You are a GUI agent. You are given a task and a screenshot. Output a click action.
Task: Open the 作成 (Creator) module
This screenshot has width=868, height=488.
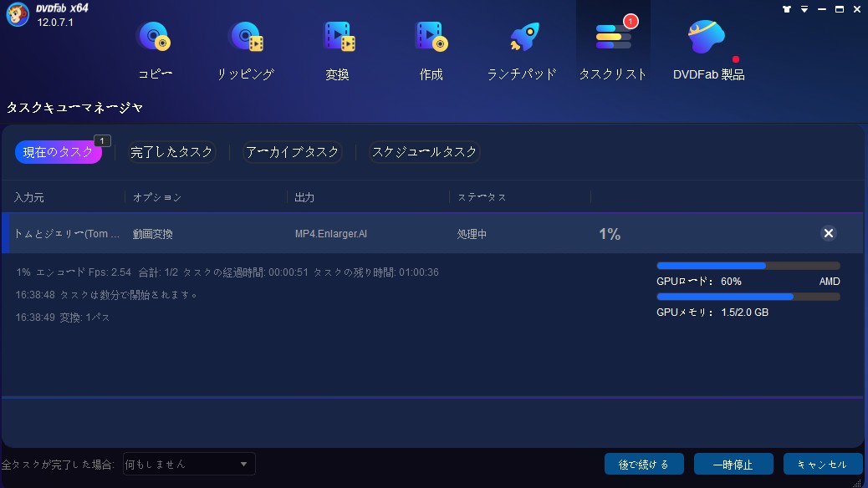point(431,51)
